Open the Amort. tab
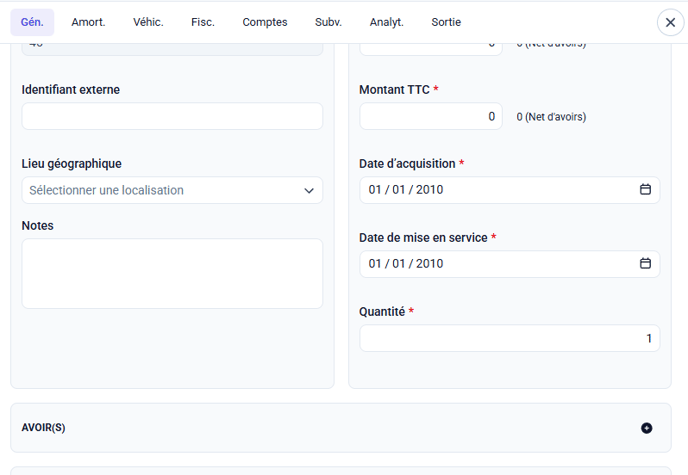This screenshot has width=688, height=475. pos(88,22)
